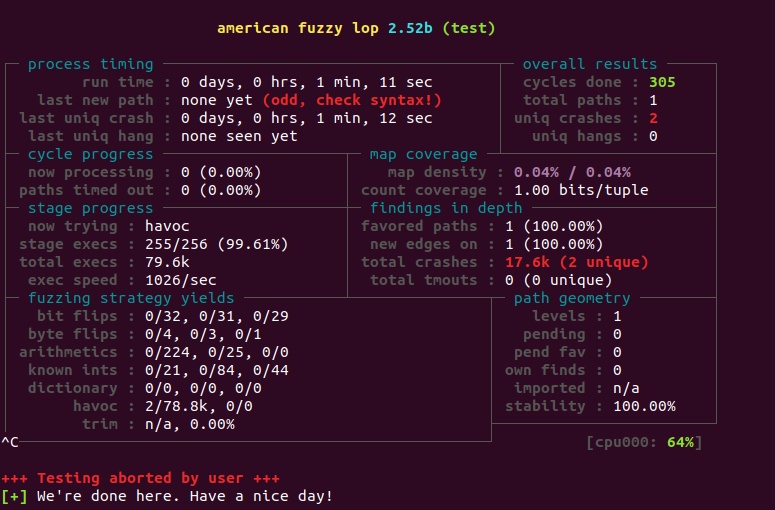Click the "map coverage" section header
Viewport: 775px width, 510px height.
click(x=423, y=154)
